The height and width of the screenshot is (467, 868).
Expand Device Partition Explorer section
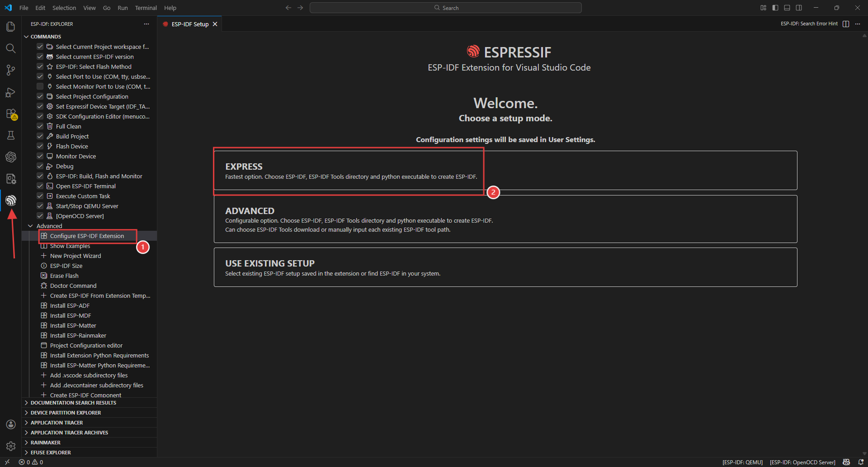click(66, 413)
